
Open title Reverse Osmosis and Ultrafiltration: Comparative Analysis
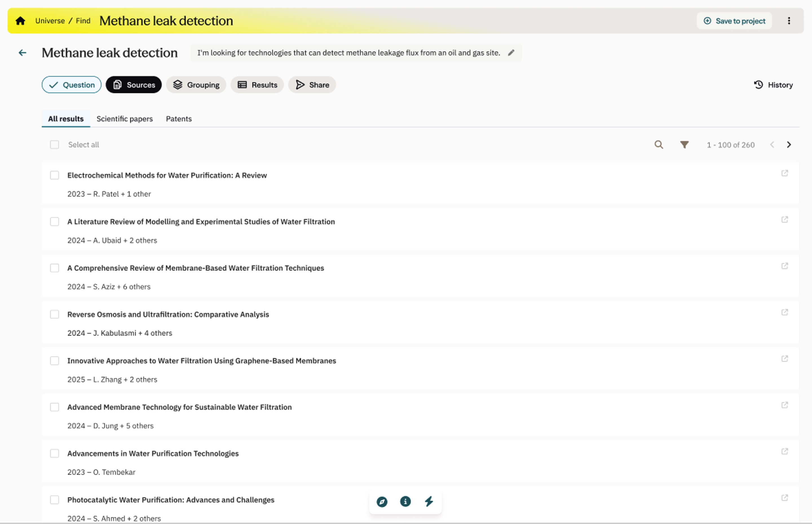(168, 314)
